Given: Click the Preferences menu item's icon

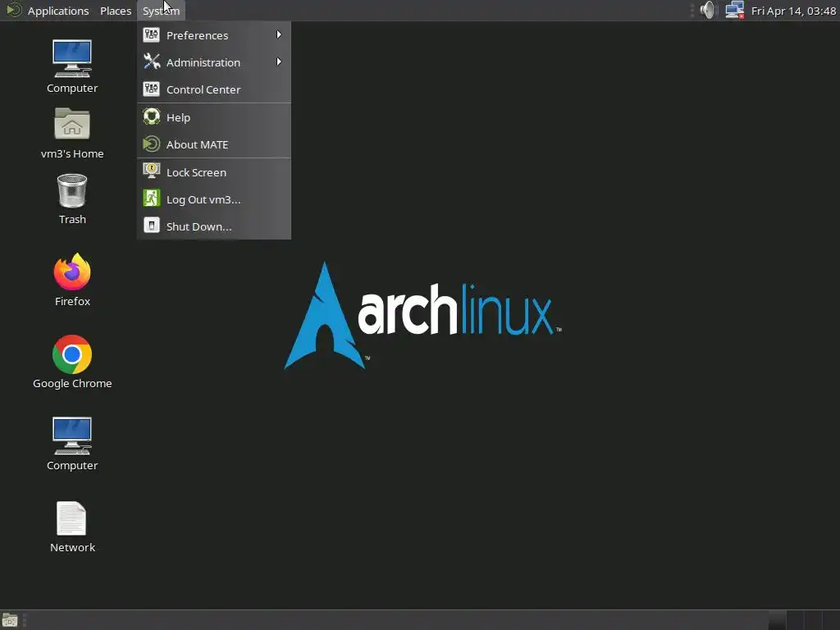Looking at the screenshot, I should tap(152, 34).
